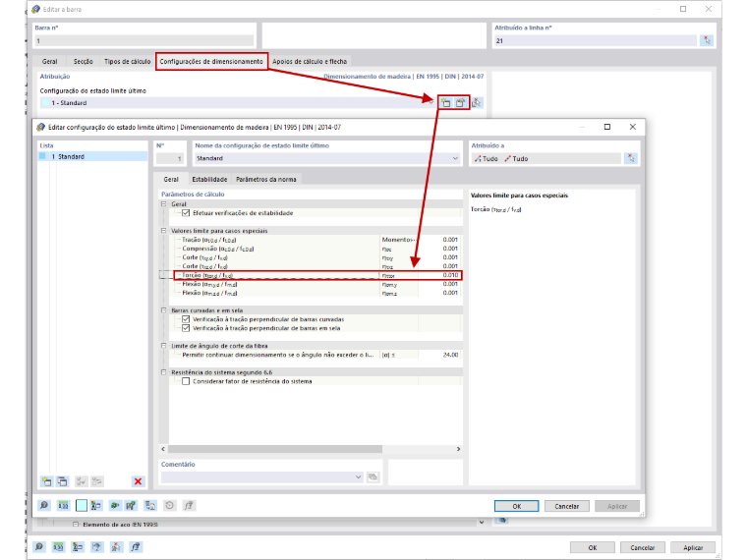Copy selected configuration in Lista panel toolbar
Screen dimensions: 747x560
click(62, 481)
